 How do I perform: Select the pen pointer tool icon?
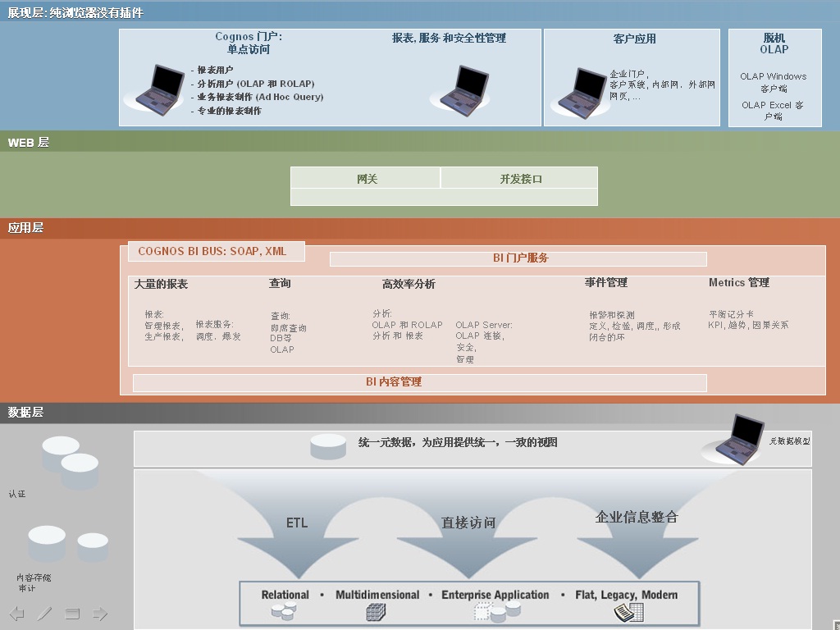(44, 614)
